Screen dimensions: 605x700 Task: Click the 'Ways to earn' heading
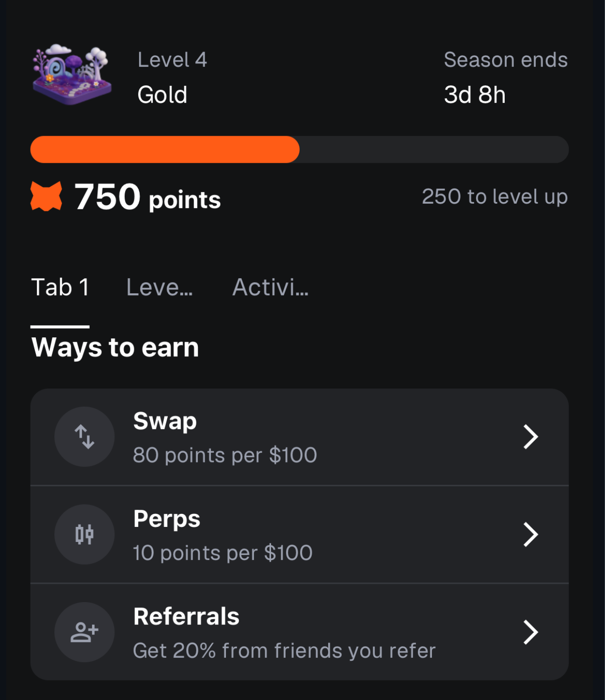[115, 348]
